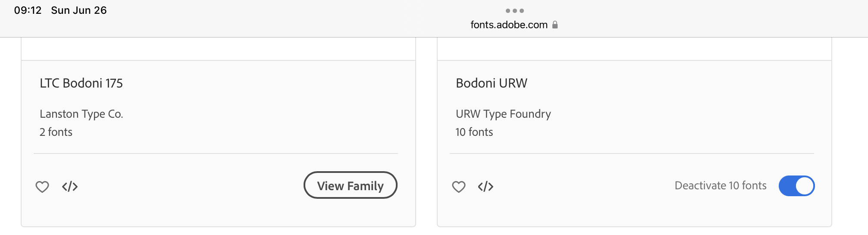Open web embed code for LTC Bodoni 175
This screenshot has width=868, height=235.
pos(70,186)
